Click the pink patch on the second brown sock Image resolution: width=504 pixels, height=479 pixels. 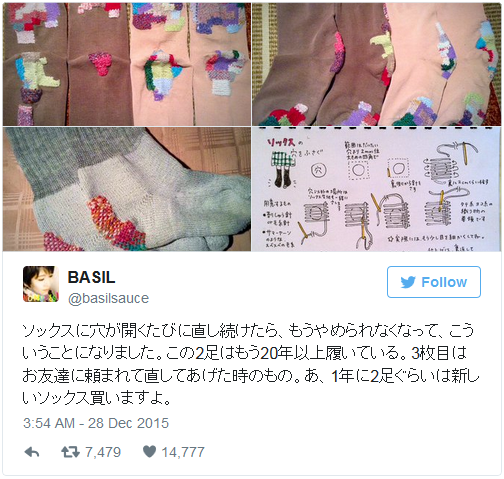(x=101, y=63)
